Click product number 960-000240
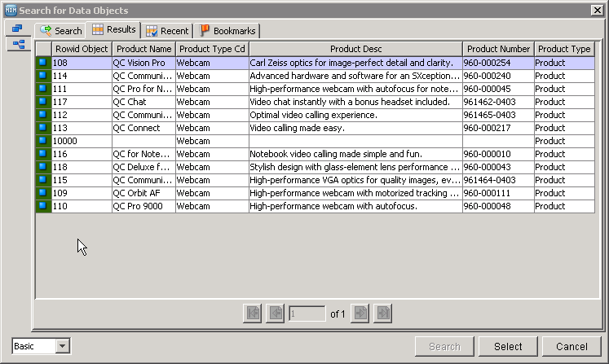Screen dimensions: 609x364 point(498,76)
